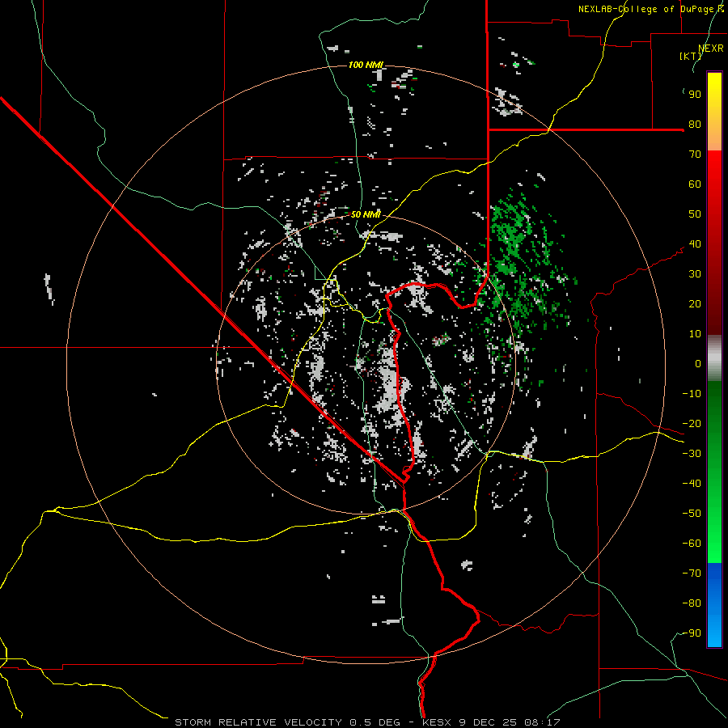
Task: Click the 0 value on velocity scale
Action: [698, 364]
